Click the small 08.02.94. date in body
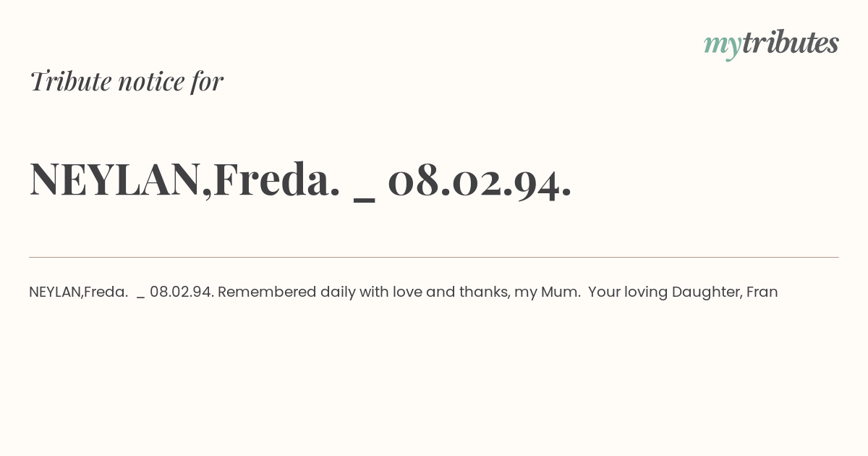 182,292
